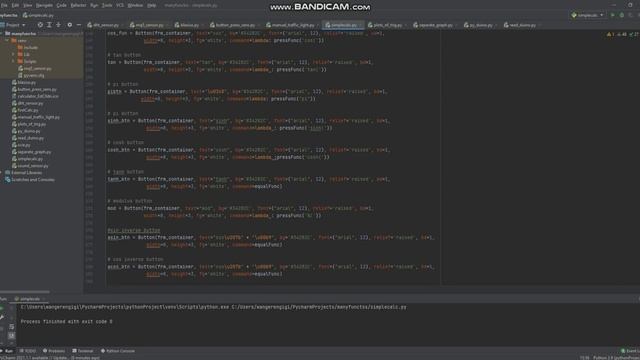The width and height of the screenshot is (640, 360).
Task: Select the simplecalc.py editor tab
Action: tap(342, 25)
